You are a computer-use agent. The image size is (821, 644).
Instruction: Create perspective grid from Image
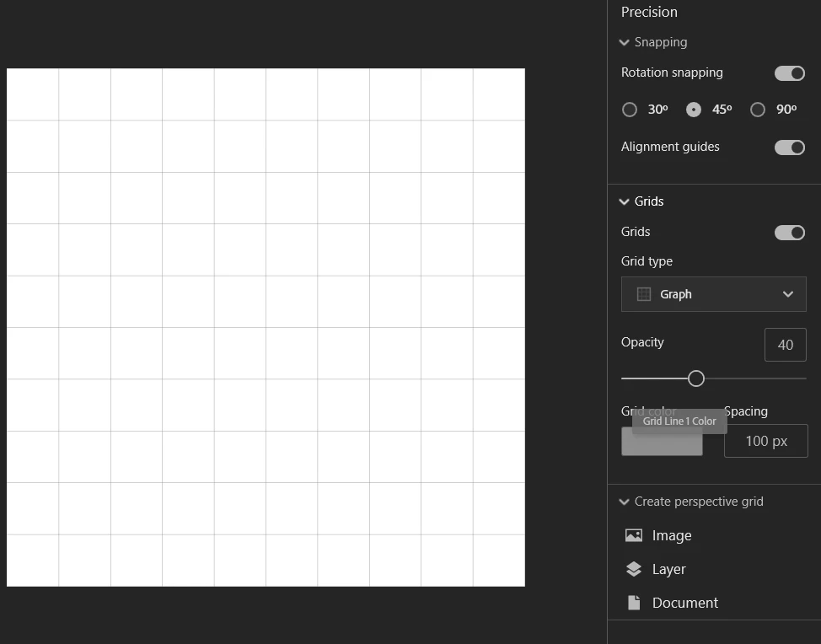(672, 535)
